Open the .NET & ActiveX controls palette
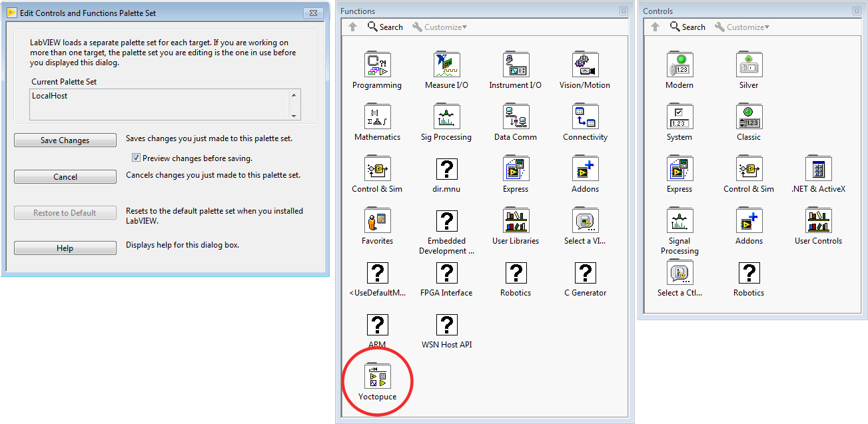 [818, 169]
